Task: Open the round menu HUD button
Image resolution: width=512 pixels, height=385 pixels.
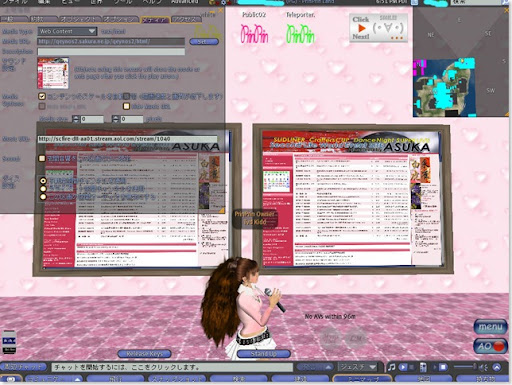Action: point(490,327)
